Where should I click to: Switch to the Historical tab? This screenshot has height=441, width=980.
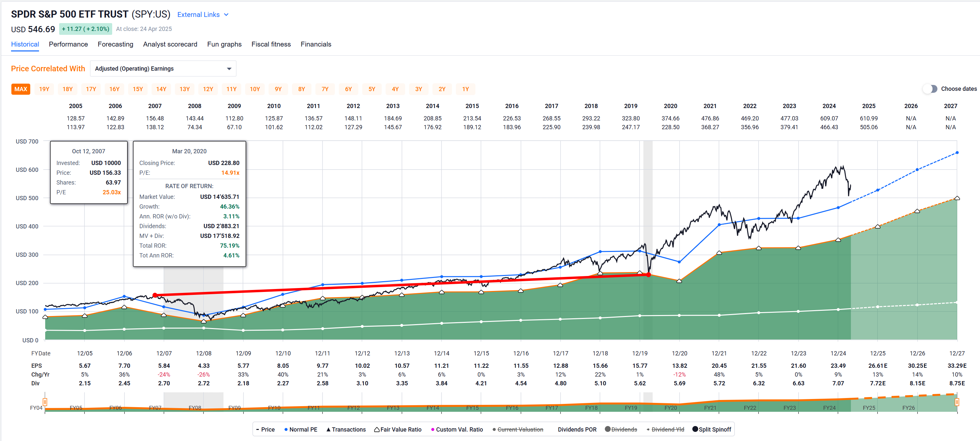click(x=25, y=44)
